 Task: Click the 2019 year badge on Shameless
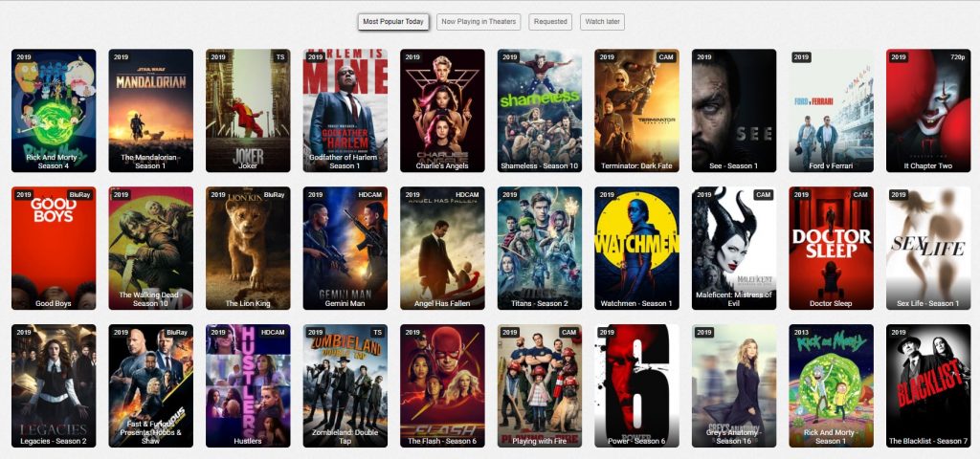(510, 56)
